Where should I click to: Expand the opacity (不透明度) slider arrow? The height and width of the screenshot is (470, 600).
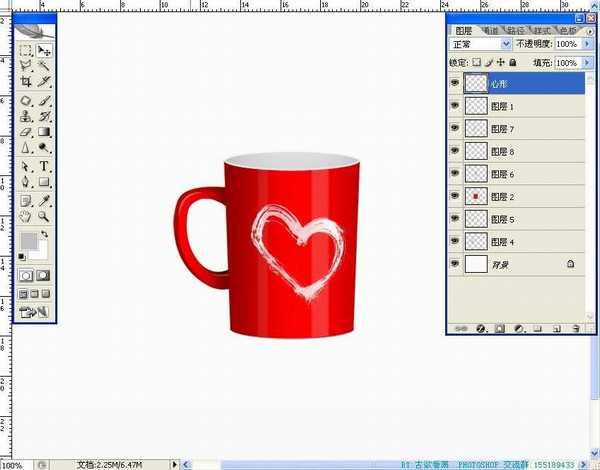[x=586, y=45]
